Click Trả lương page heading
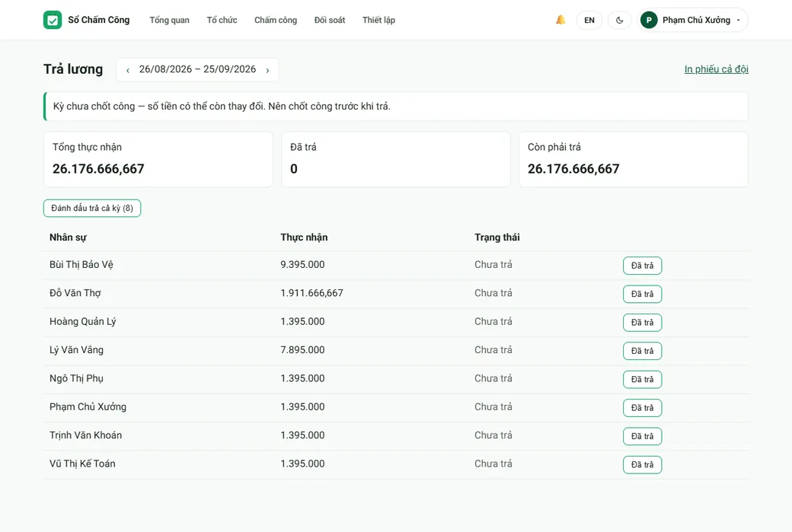 point(73,69)
